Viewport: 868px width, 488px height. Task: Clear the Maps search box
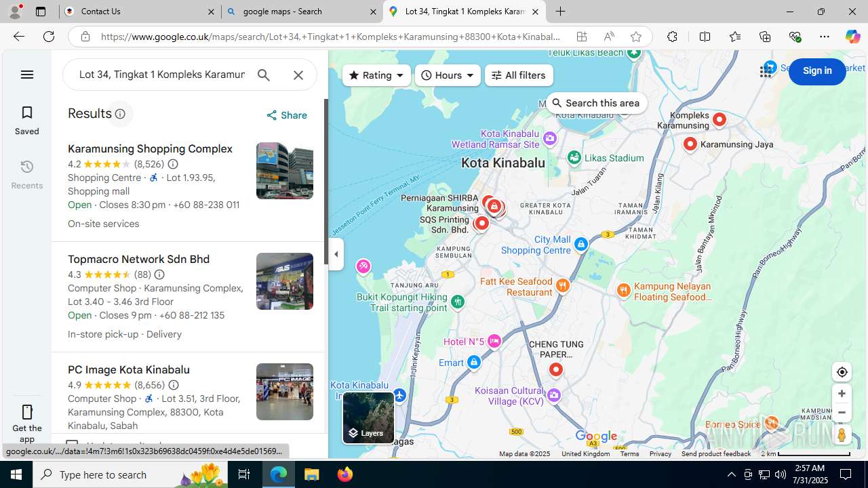(298, 75)
